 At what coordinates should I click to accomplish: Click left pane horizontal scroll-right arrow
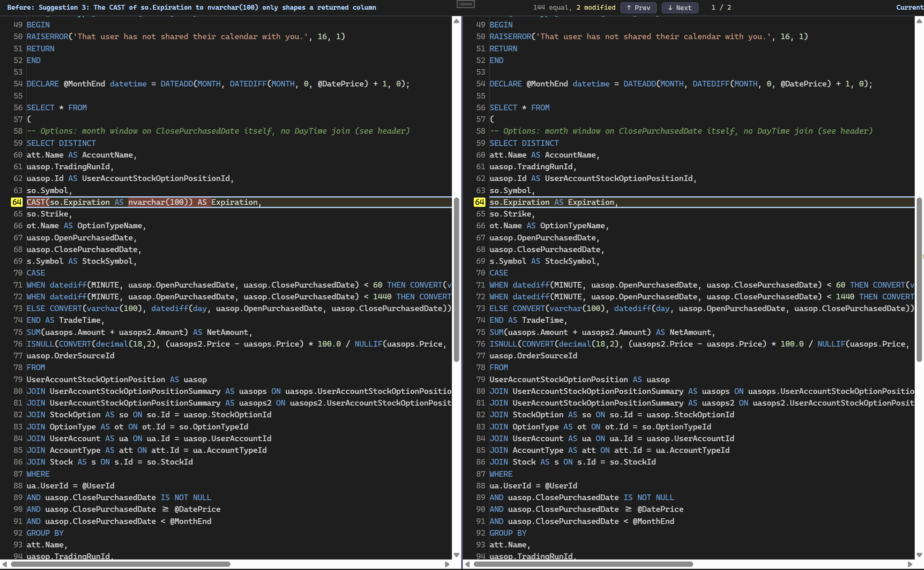447,564
